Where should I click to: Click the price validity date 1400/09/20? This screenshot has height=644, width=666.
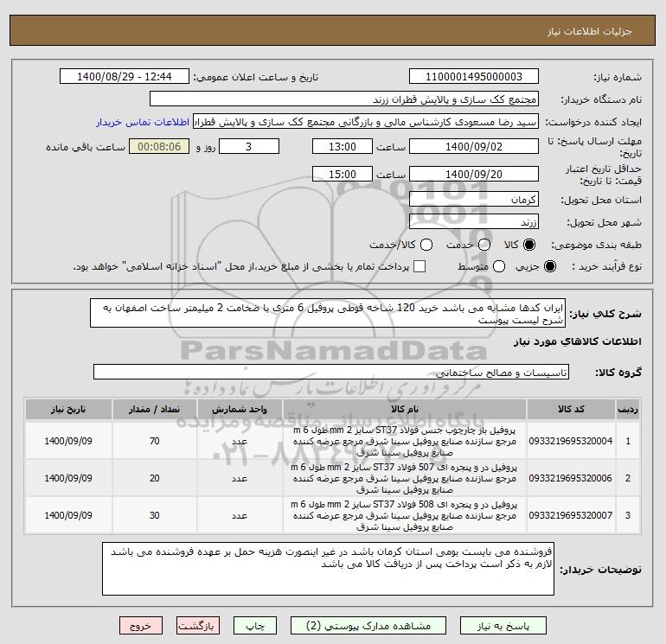pyautogui.click(x=474, y=174)
